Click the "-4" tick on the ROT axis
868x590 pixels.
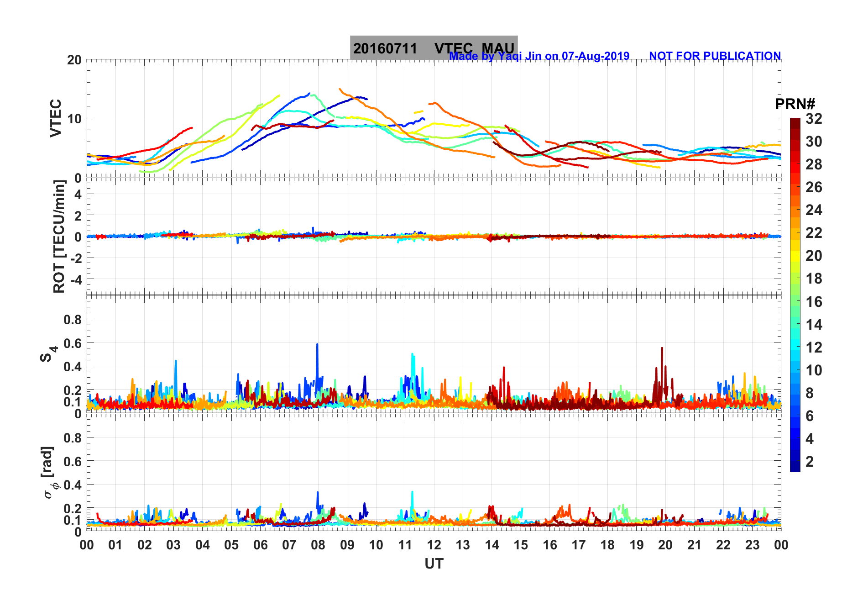(x=75, y=279)
